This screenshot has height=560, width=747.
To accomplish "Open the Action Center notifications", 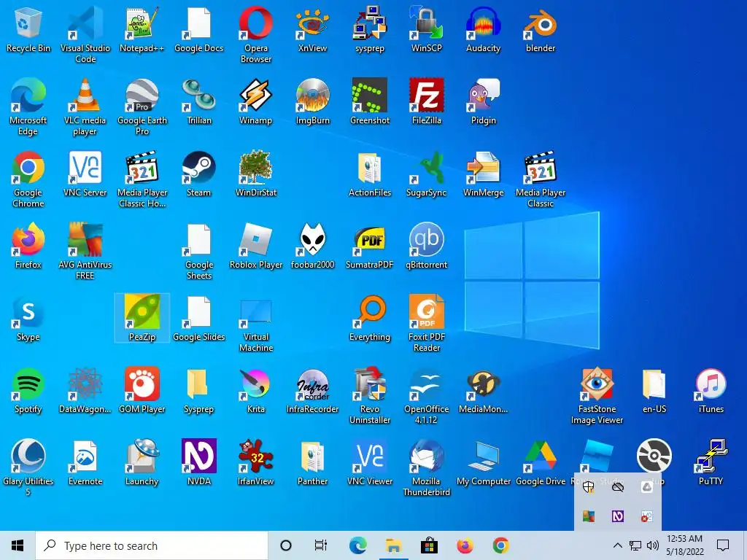I will click(x=723, y=545).
